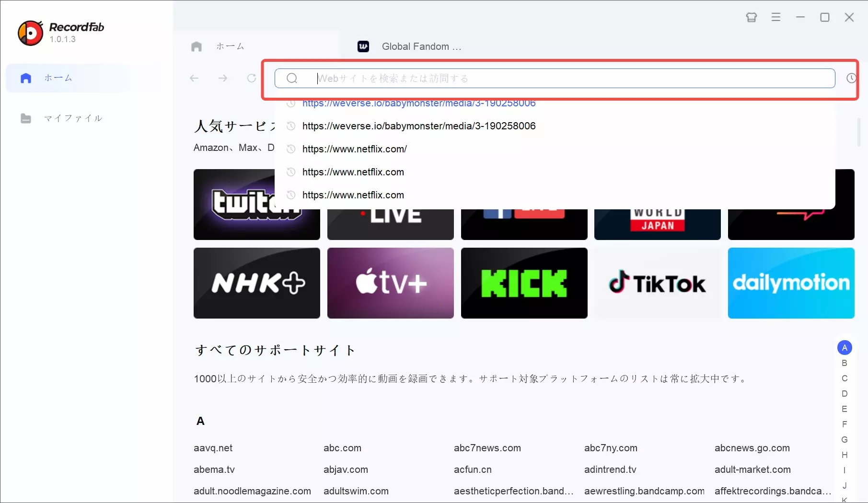Open the acfun.cn site link

click(473, 469)
